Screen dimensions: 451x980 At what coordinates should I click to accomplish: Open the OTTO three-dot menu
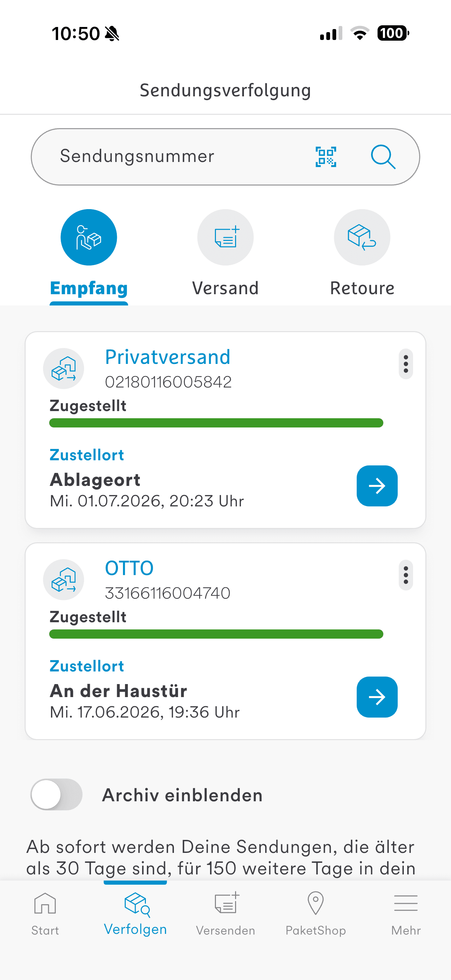coord(406,575)
